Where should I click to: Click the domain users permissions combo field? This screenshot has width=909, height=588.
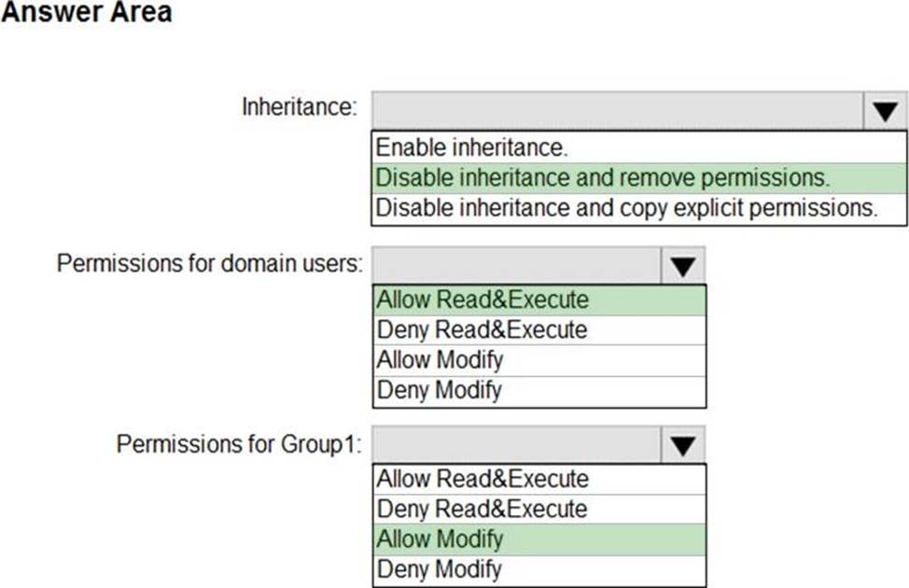[x=517, y=266]
